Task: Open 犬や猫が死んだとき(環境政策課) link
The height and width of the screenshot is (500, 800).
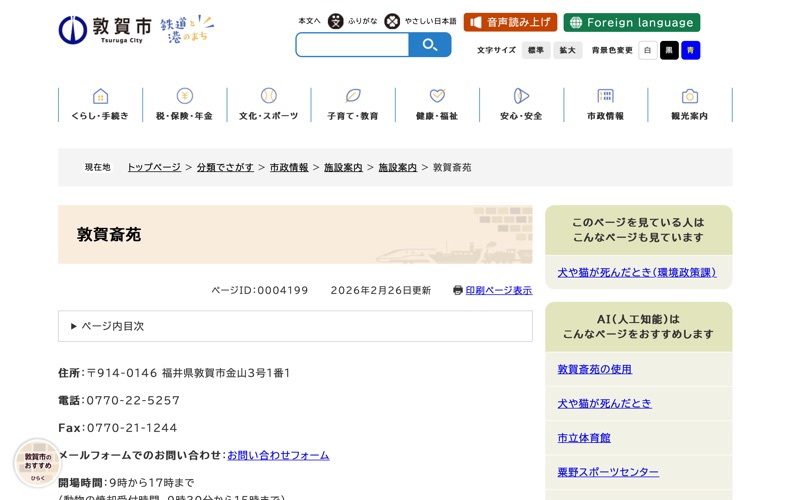Action: [637, 272]
